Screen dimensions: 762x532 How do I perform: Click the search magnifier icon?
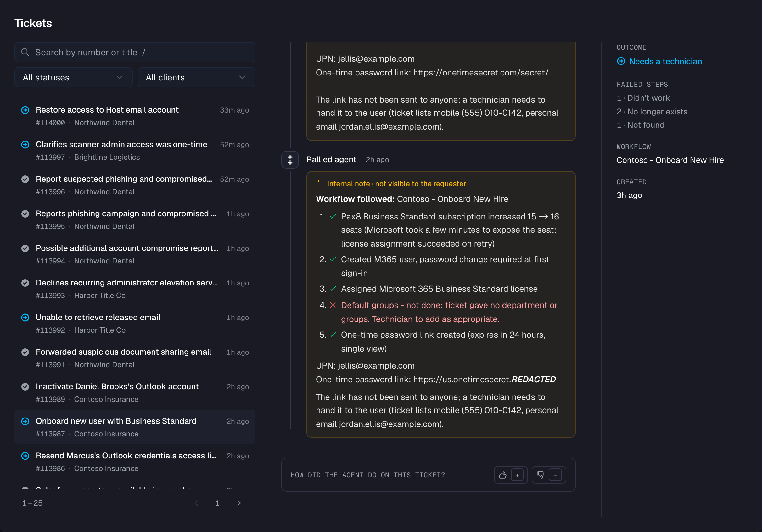[x=25, y=52]
